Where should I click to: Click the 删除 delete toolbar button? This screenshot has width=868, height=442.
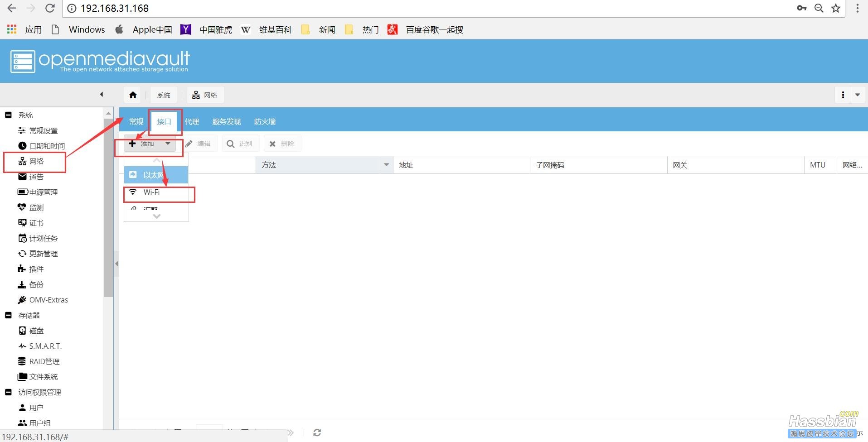pyautogui.click(x=282, y=144)
